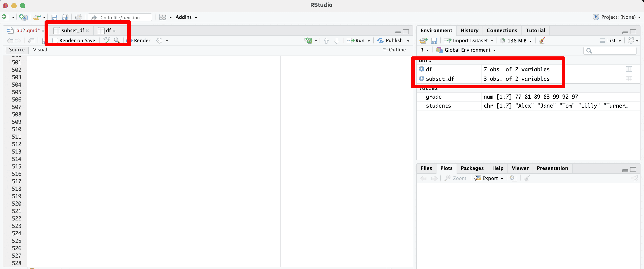Viewport: 644px width, 269px height.
Task: Enable the Render on Save checkbox
Action: (x=55, y=40)
